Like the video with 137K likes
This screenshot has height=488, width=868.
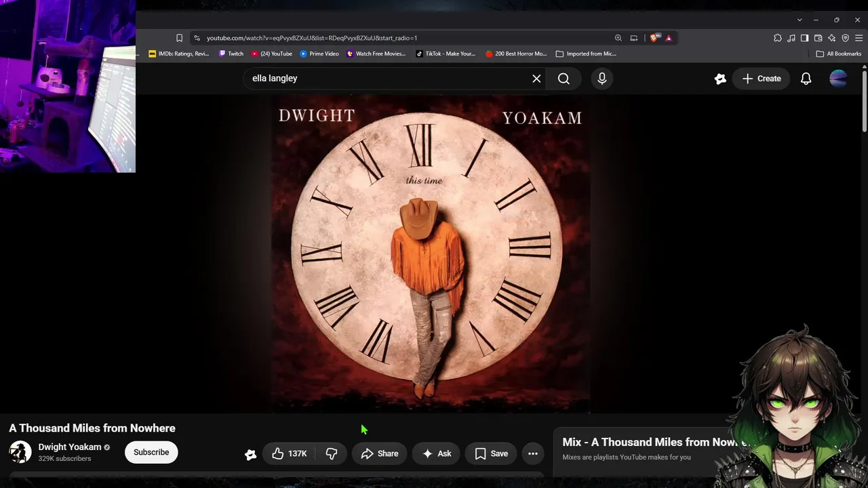click(x=290, y=453)
